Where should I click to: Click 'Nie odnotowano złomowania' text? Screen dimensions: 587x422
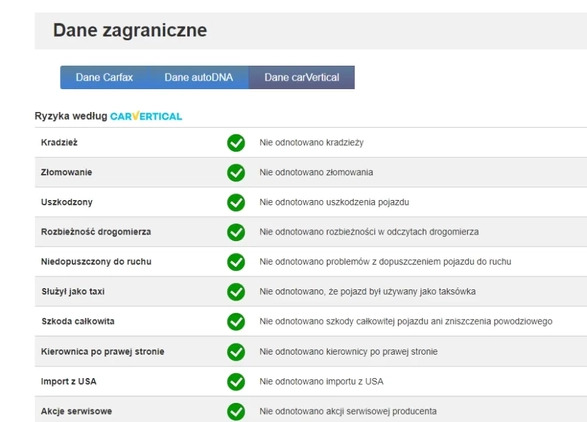click(x=316, y=172)
